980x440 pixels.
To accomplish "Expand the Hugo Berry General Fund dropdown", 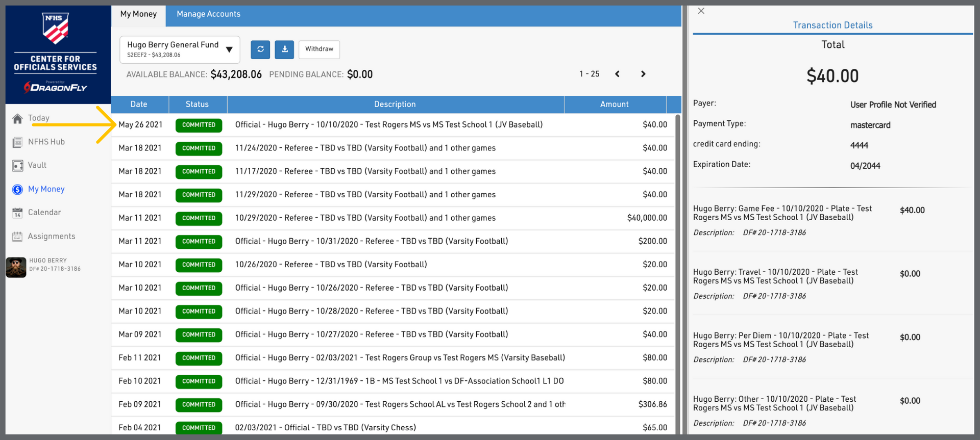I will point(229,49).
